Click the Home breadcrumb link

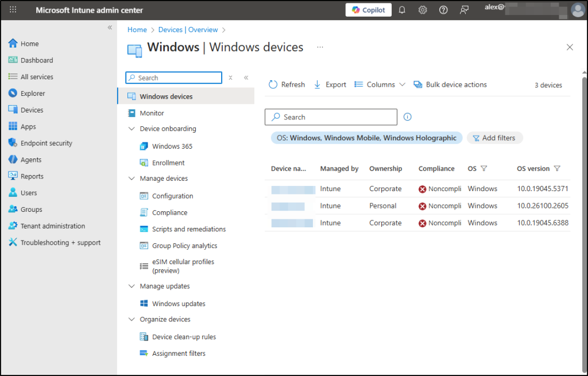point(137,30)
